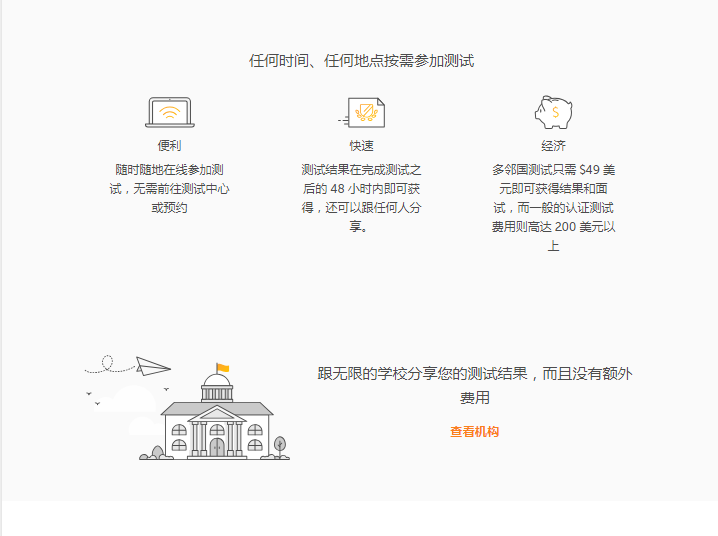Open the 查看机构 link

[474, 432]
